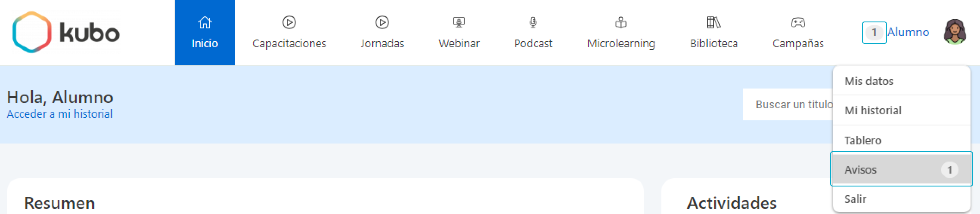Click the Jornadas play circle icon
Image resolution: width=980 pixels, height=214 pixels.
[x=382, y=22]
